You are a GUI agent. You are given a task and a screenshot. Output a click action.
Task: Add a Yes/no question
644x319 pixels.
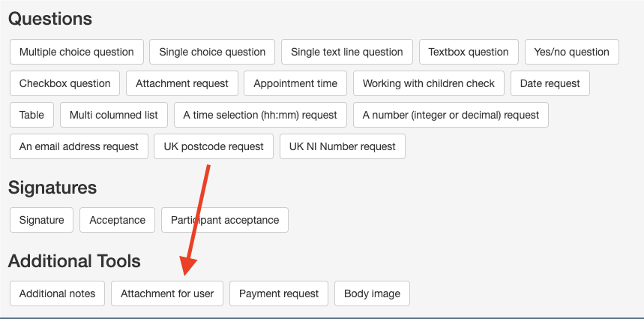[x=572, y=52]
